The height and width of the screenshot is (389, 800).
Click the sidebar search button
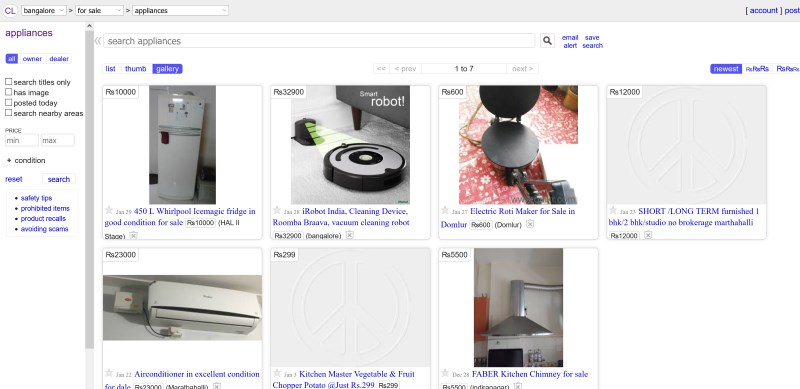(x=59, y=179)
